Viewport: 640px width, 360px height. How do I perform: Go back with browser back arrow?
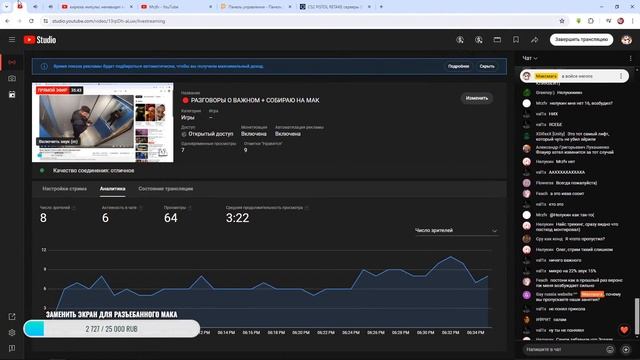[x=7, y=21]
